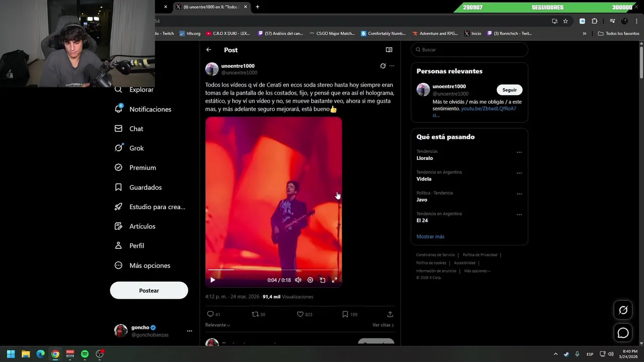Close the unoentre1000 en X tab
Viewport: 644px width, 362px height.
click(246, 7)
